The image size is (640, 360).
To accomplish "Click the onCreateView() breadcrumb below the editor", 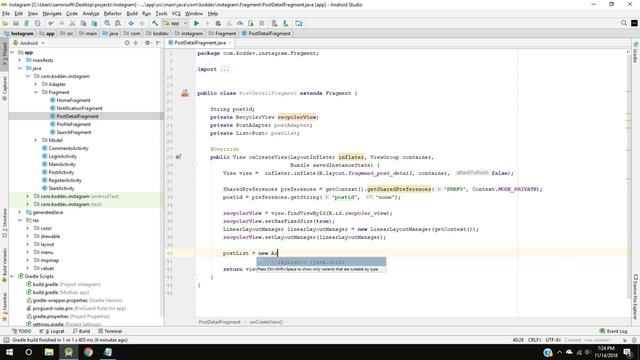I will pos(266,322).
